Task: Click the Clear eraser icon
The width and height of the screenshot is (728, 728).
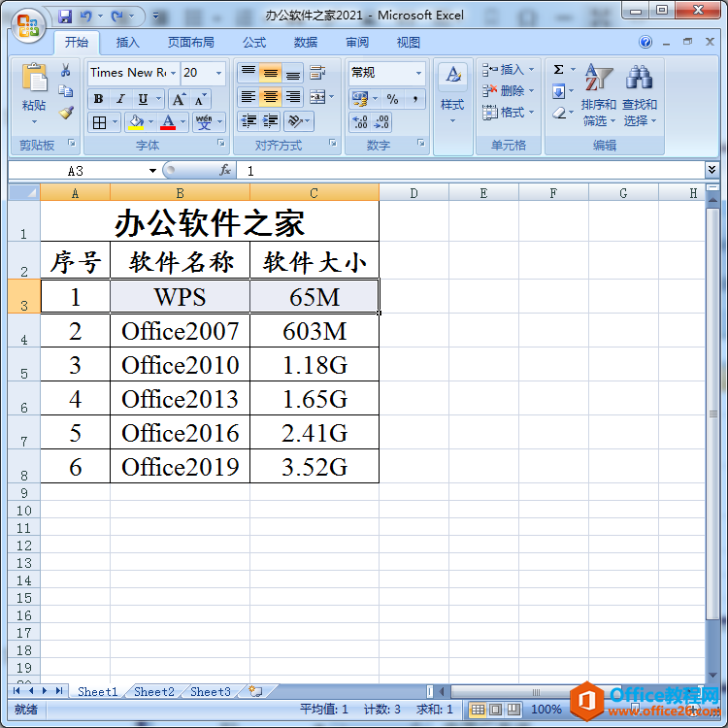Action: point(559,113)
